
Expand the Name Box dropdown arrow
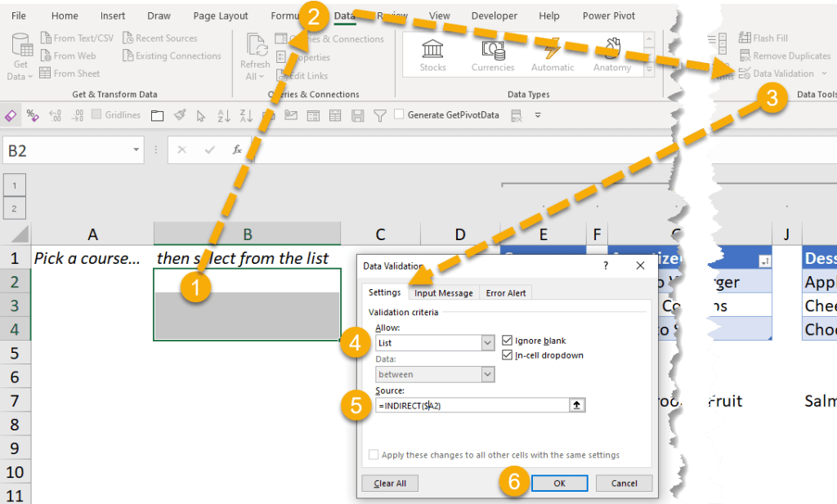point(137,150)
